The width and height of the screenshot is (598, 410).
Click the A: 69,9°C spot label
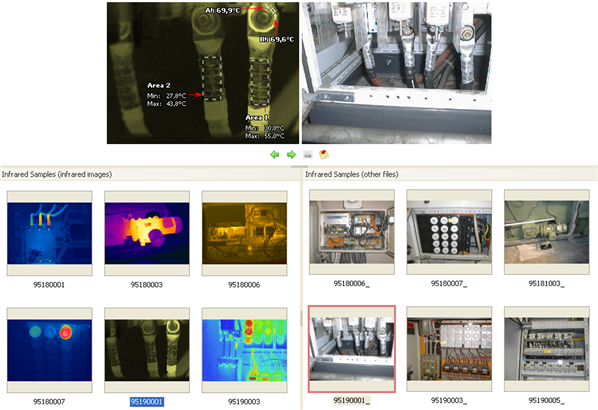click(x=223, y=11)
